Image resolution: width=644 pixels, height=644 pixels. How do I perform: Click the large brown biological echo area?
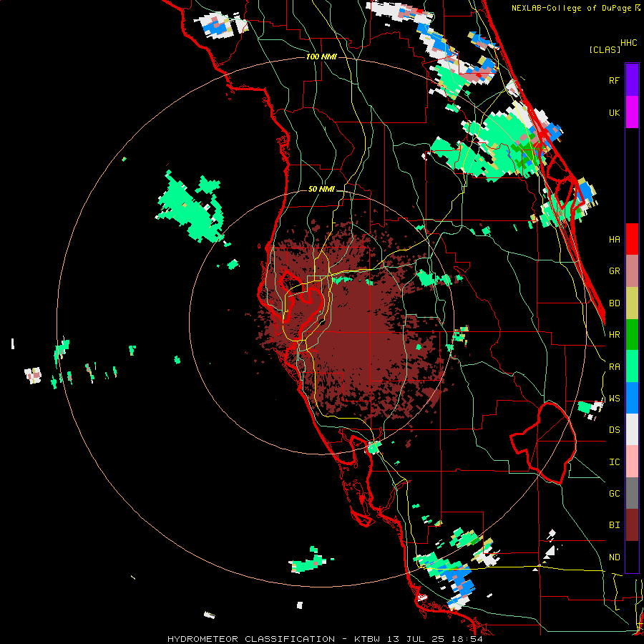coord(353,328)
